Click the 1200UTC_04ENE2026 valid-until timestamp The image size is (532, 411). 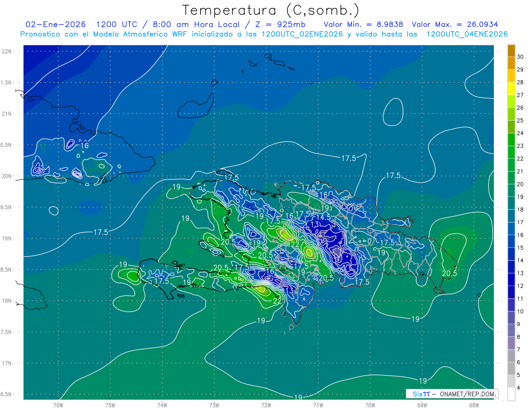pyautogui.click(x=466, y=34)
